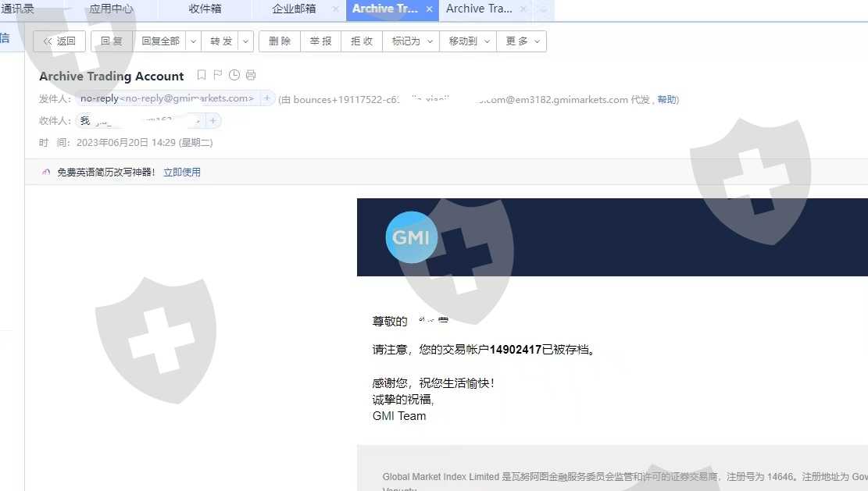The image size is (868, 491).
Task: Open the 标记为 dropdown
Action: 411,41
